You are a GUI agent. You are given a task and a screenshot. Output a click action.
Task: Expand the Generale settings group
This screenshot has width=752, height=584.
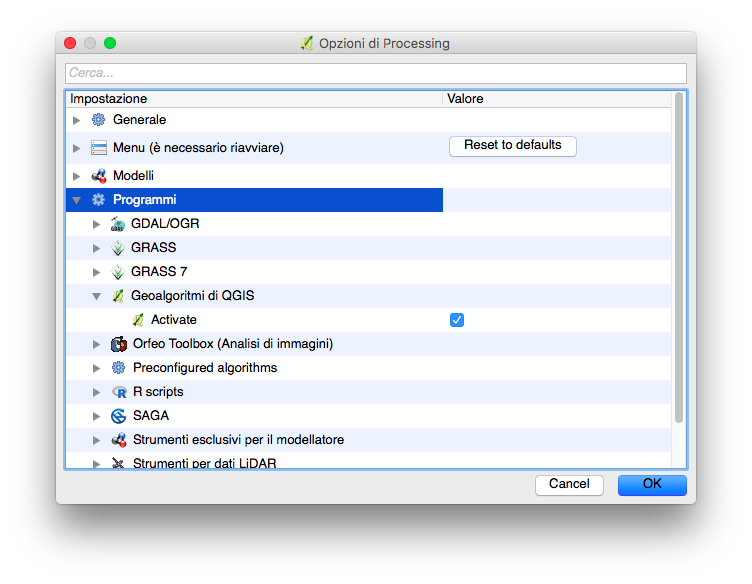[x=76, y=120]
